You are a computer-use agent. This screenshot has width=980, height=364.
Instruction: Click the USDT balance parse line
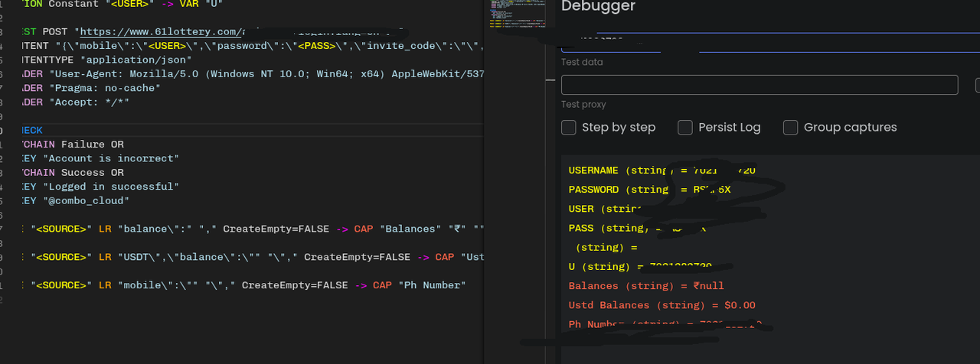pos(253,257)
